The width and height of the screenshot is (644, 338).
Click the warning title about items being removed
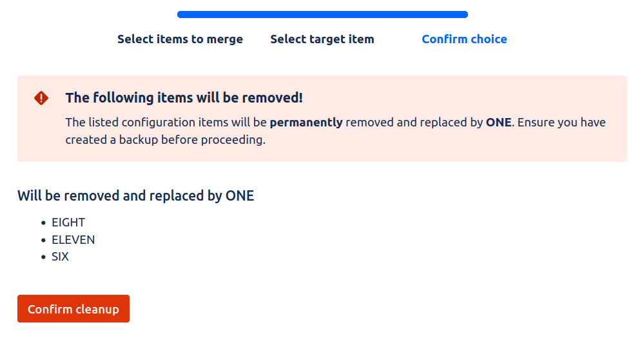tap(184, 98)
